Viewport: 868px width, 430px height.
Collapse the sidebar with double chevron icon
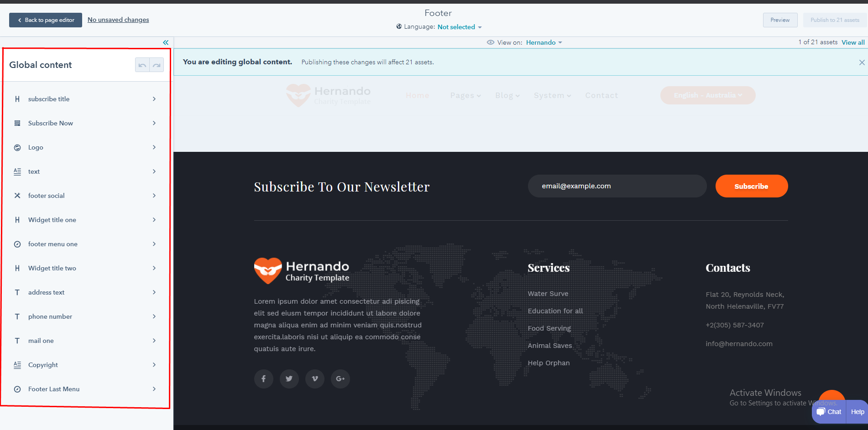pyautogui.click(x=166, y=42)
